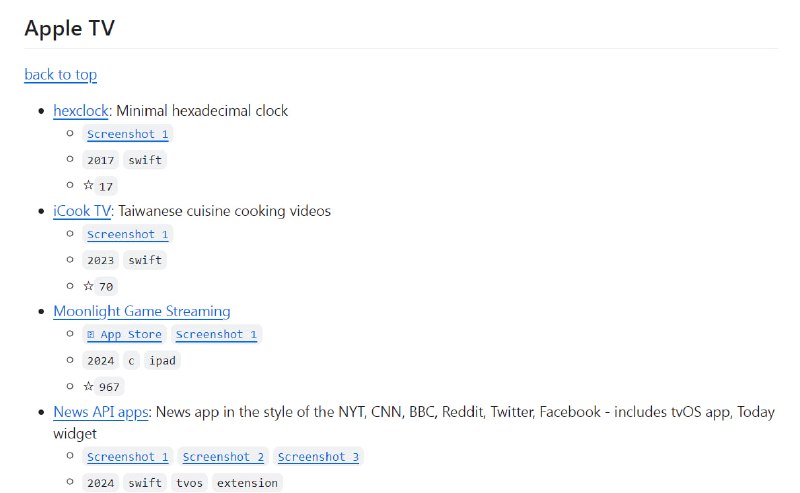This screenshot has height=493, width=800.
Task: Open the hexclock project link
Action: (80, 111)
